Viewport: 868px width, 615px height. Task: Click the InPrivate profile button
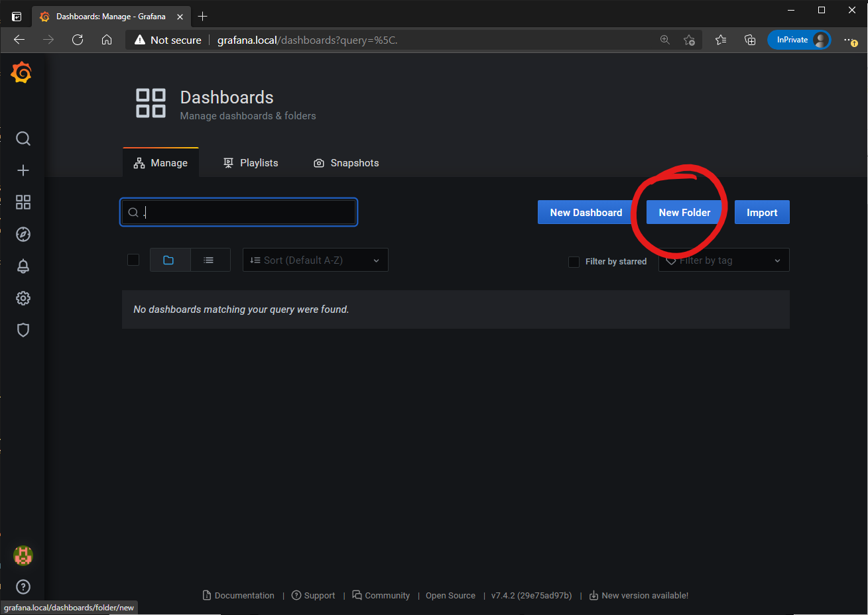799,40
